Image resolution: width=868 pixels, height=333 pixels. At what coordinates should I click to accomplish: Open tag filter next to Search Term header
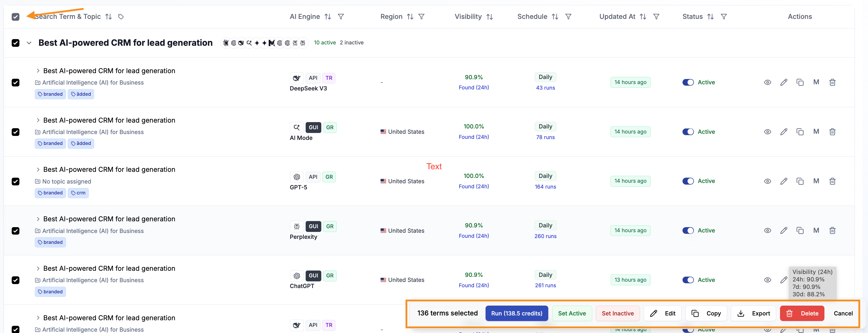point(121,16)
